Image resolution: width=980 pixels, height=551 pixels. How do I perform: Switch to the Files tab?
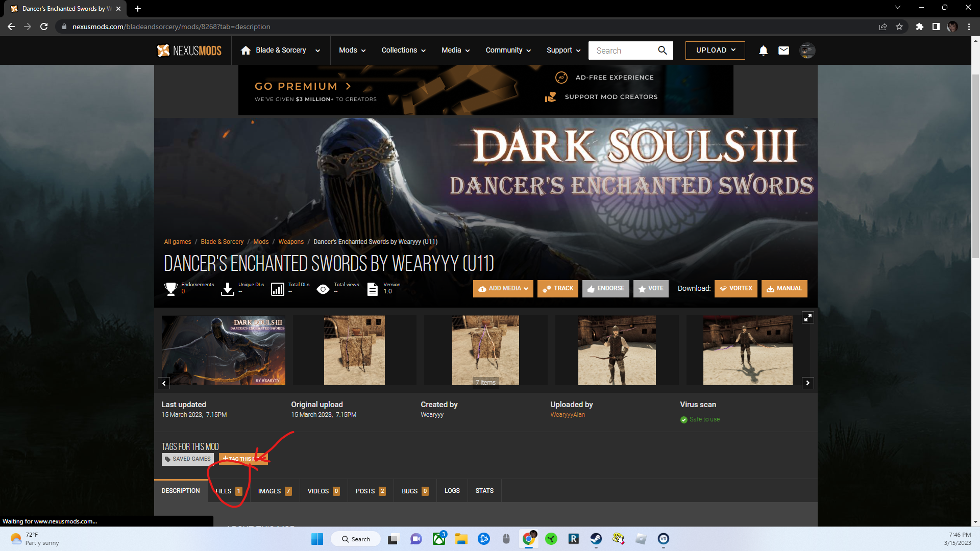tap(228, 491)
